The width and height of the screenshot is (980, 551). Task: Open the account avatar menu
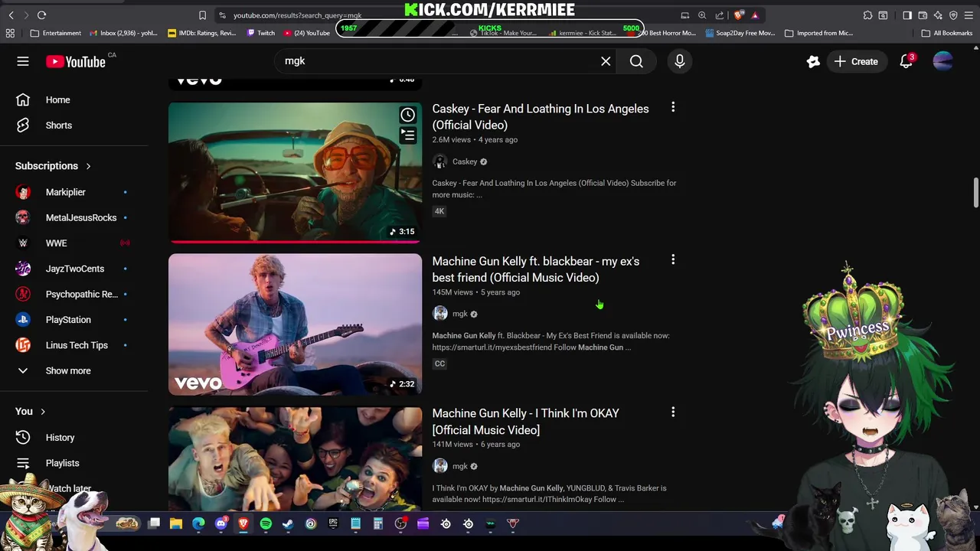point(943,61)
